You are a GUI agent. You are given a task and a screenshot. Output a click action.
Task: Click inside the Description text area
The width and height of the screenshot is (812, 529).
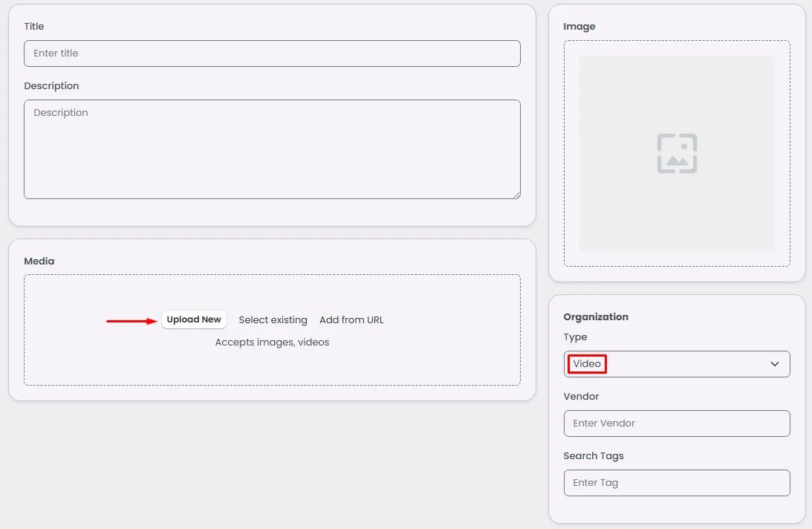point(272,149)
